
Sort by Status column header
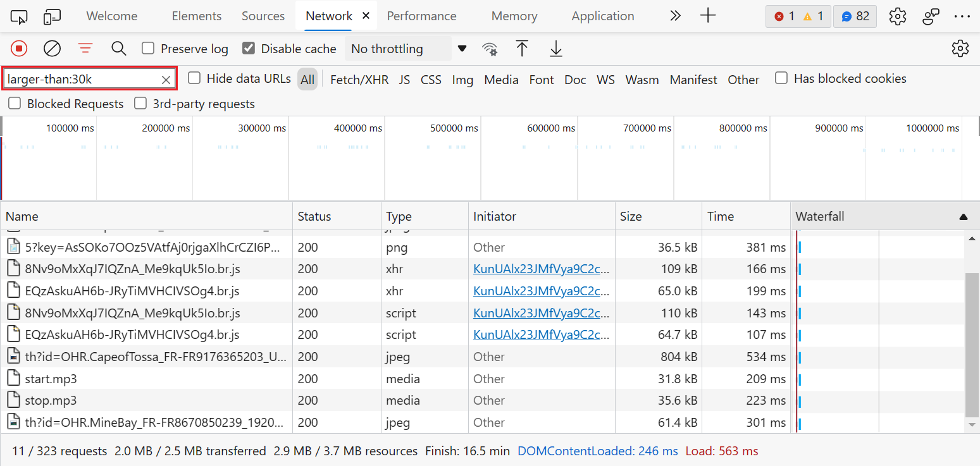337,216
